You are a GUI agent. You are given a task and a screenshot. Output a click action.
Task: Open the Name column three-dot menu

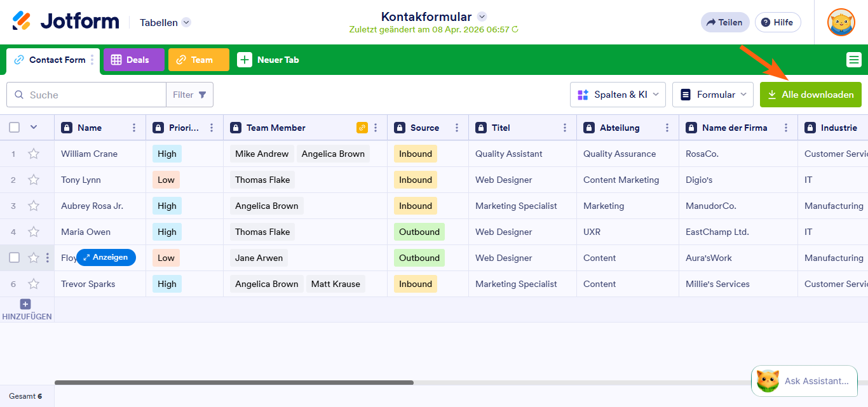pyautogui.click(x=134, y=128)
